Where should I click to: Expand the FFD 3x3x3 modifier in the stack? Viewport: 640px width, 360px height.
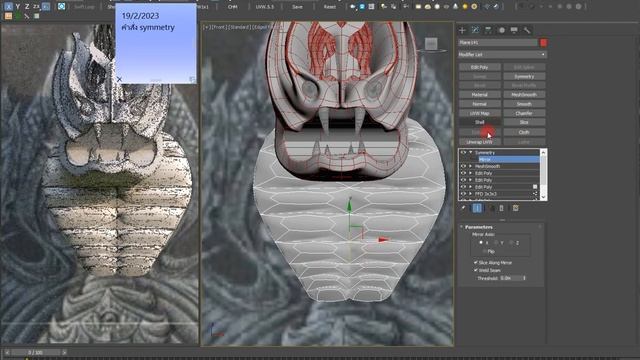[471, 194]
